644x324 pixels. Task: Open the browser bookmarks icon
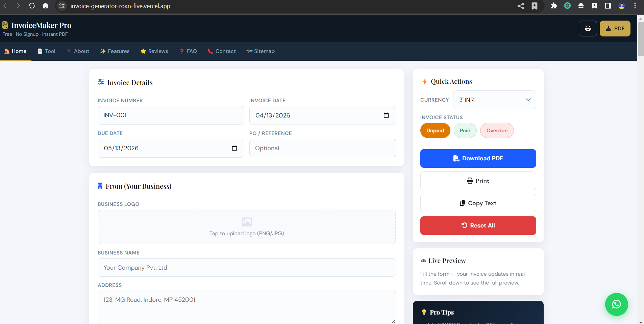(534, 6)
